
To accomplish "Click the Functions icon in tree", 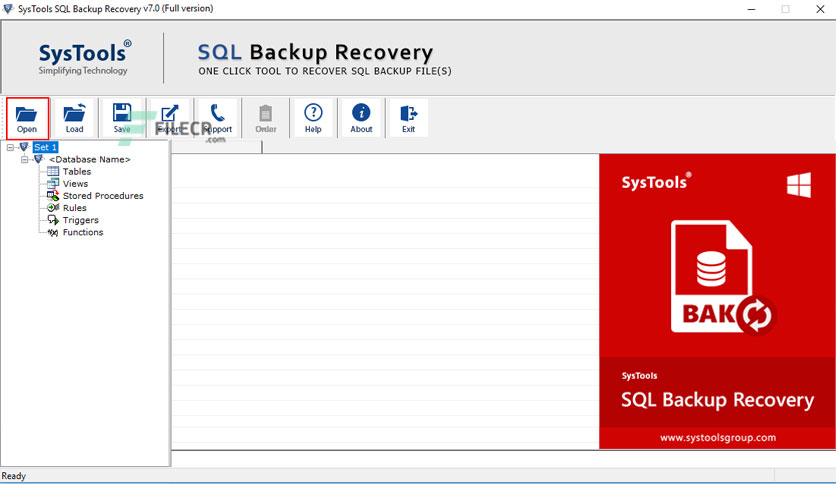I will coord(53,232).
